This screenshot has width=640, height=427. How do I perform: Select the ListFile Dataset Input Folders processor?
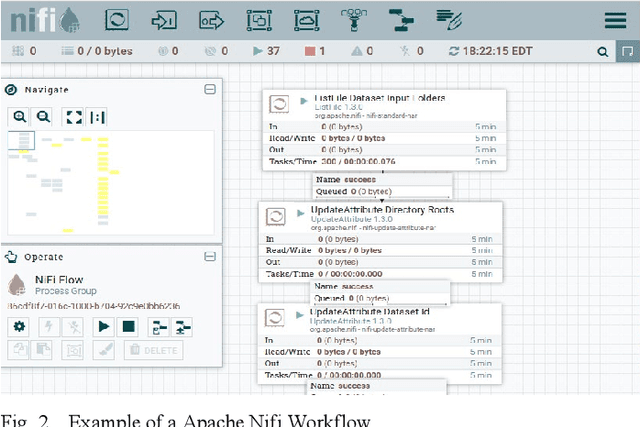point(384,130)
